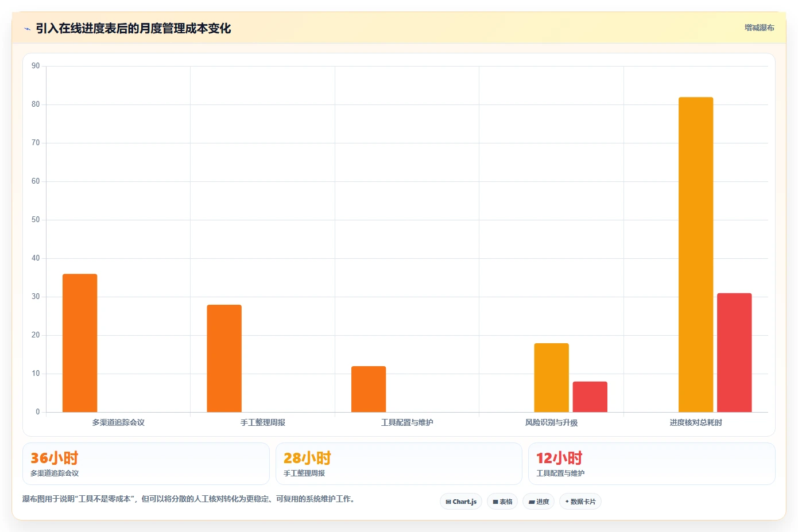Click the tall amber bar for 进度核对总耗时
The width and height of the screenshot is (798, 532).
[696, 255]
